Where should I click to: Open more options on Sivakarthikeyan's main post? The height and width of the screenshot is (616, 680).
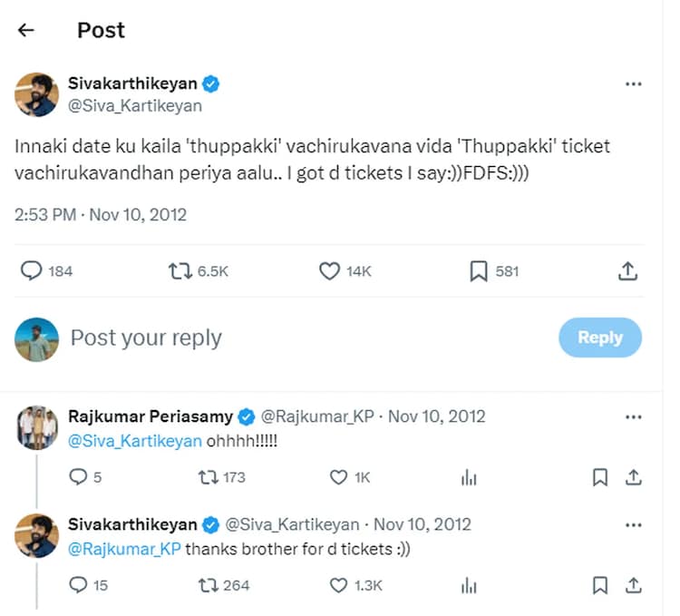tap(634, 84)
